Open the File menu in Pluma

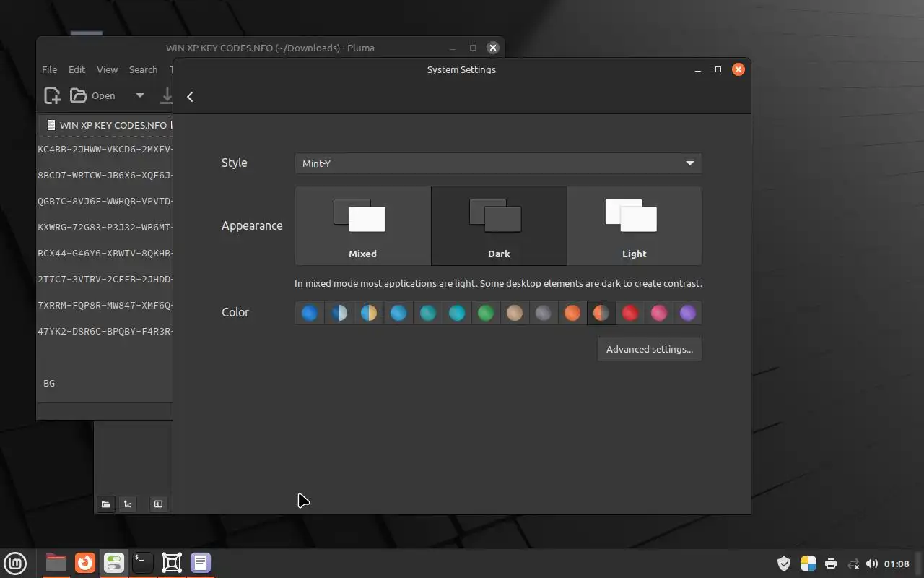49,69
